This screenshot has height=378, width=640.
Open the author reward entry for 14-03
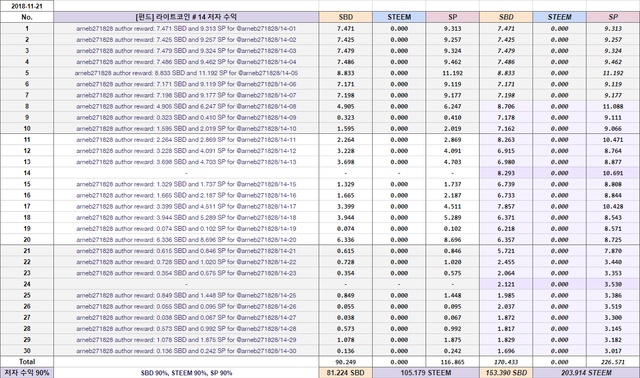186,51
